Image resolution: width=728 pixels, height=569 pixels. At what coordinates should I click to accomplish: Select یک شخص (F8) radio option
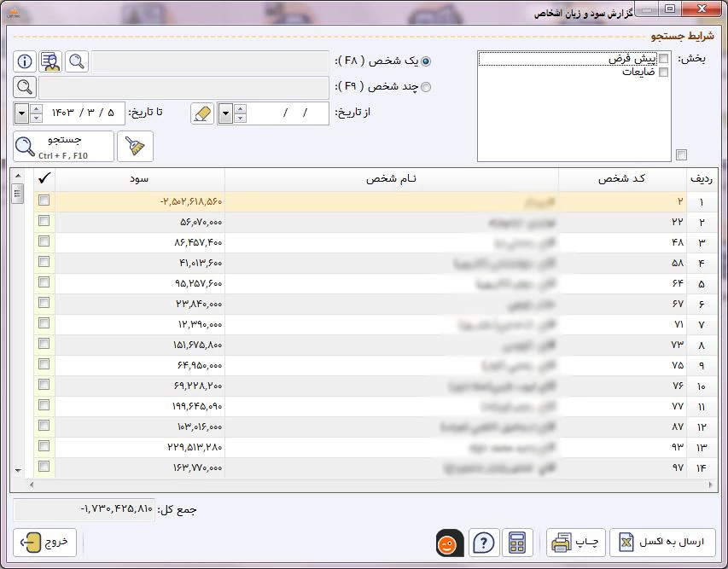(425, 61)
